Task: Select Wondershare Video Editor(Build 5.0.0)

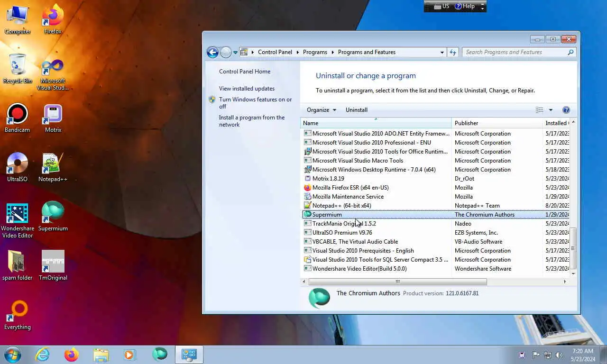Action: (435, 269)
